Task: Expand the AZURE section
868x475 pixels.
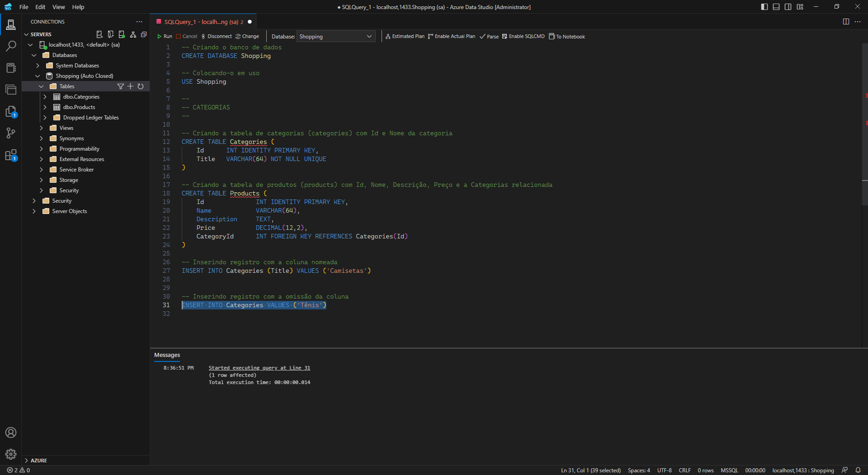Action: 35,461
